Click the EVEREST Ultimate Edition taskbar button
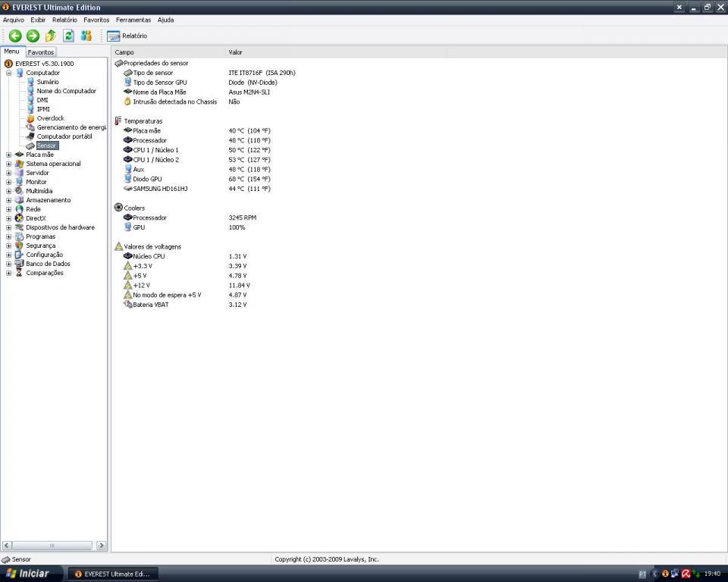The image size is (728, 582). [113, 574]
